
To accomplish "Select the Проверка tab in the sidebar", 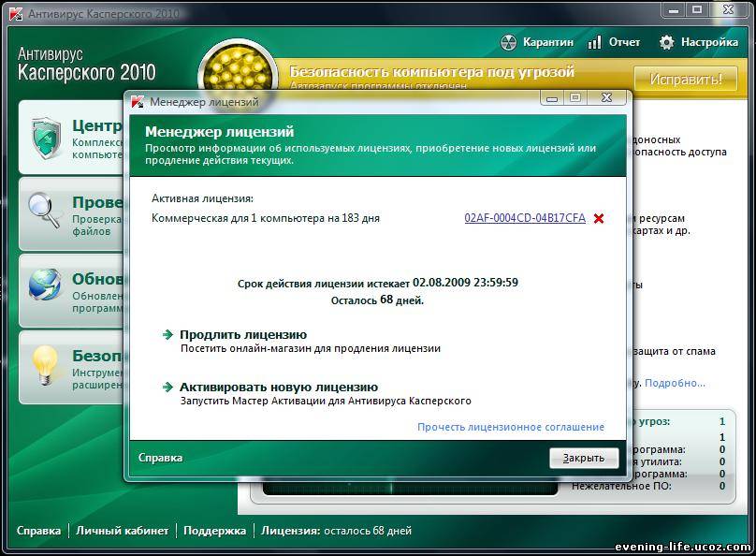I will (71, 213).
